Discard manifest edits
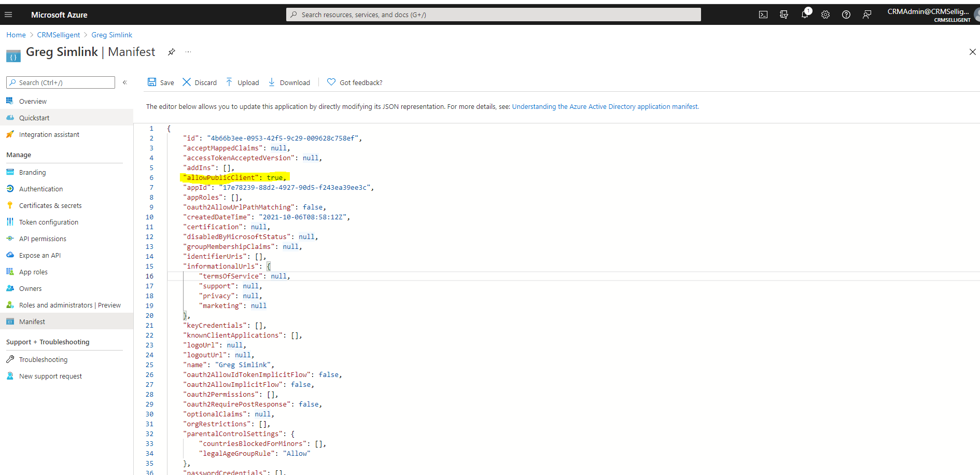The width and height of the screenshot is (980, 475). click(200, 82)
